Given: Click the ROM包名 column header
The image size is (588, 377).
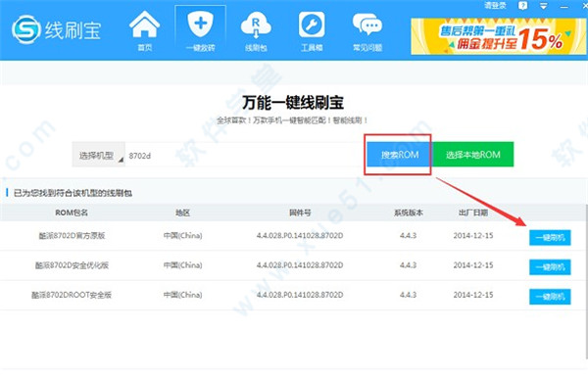Looking at the screenshot, I should (72, 212).
